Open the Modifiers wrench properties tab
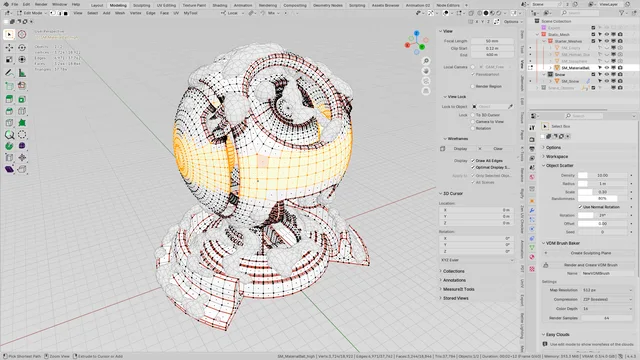 pos(532,210)
